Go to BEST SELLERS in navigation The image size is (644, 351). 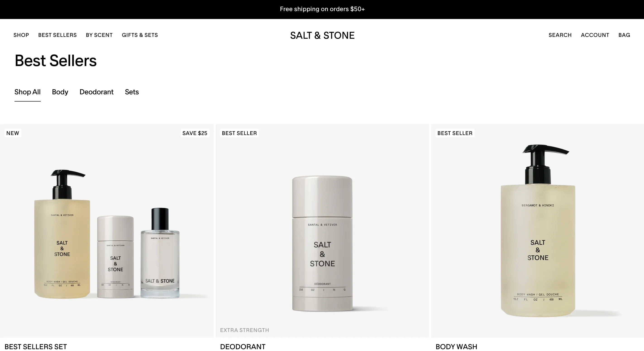[x=57, y=35]
